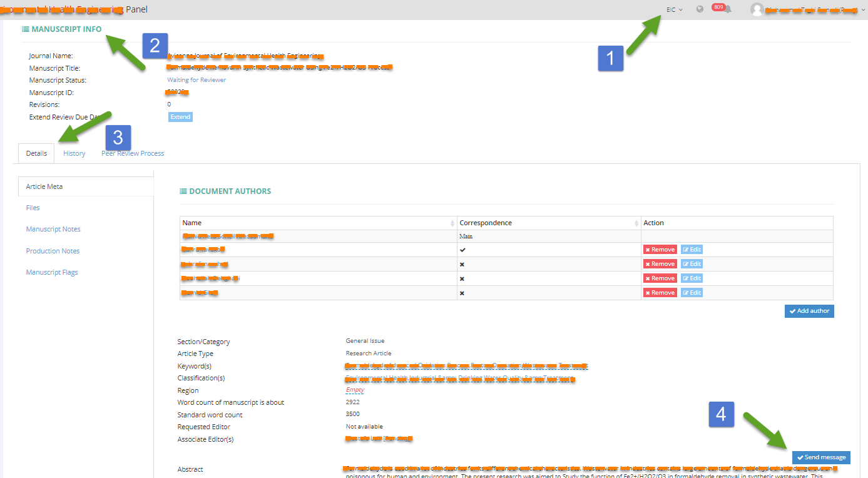This screenshot has width=868, height=478.
Task: Click the Send message button
Action: point(821,457)
